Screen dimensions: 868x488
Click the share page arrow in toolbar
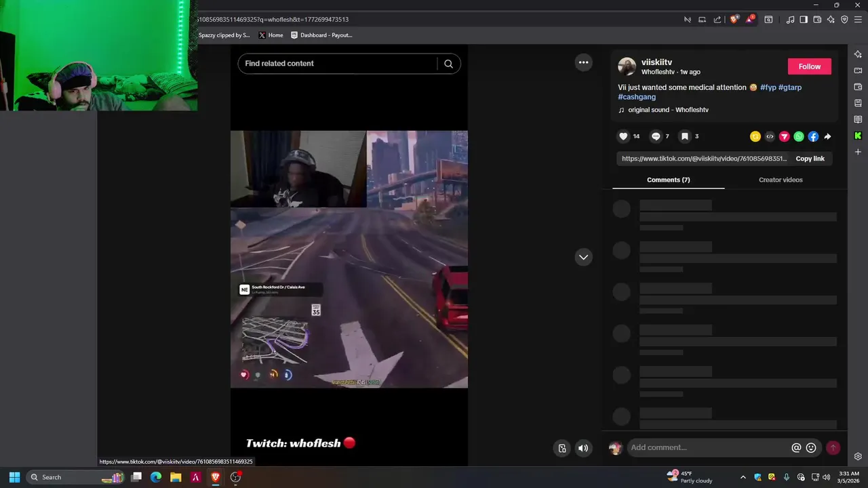(717, 20)
